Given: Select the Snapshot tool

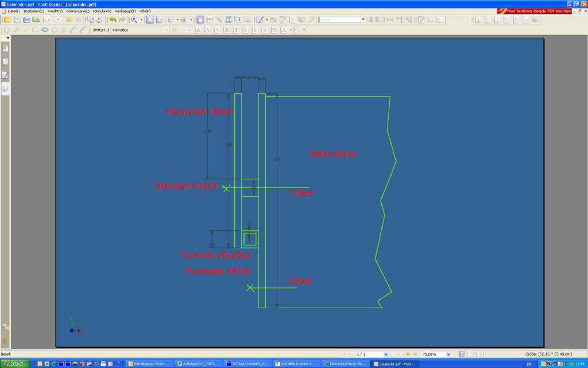Looking at the screenshot, I should (x=210, y=20).
